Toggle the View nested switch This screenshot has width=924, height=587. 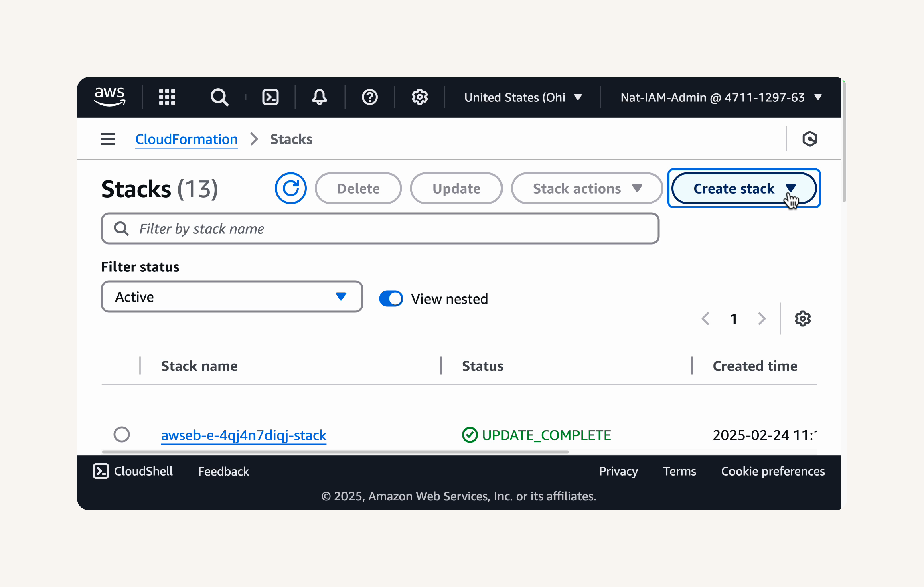[391, 299]
